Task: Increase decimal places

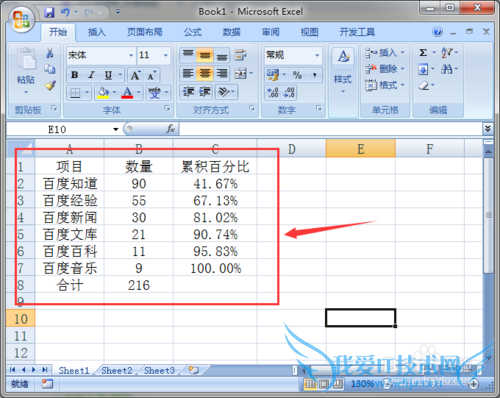Action: 272,92
